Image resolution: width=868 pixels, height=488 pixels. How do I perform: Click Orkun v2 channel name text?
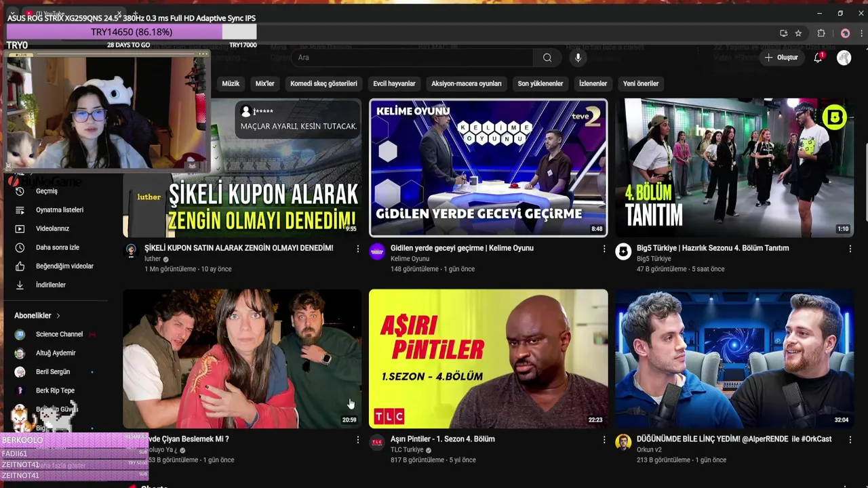[649, 450]
